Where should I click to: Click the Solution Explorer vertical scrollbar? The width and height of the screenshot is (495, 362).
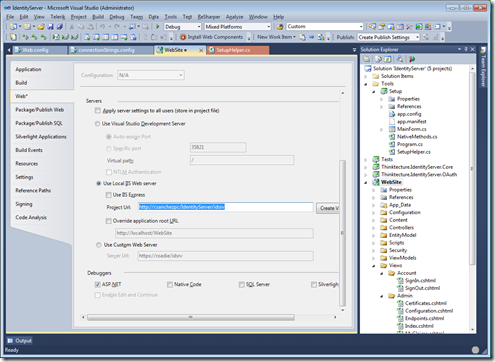click(472, 168)
